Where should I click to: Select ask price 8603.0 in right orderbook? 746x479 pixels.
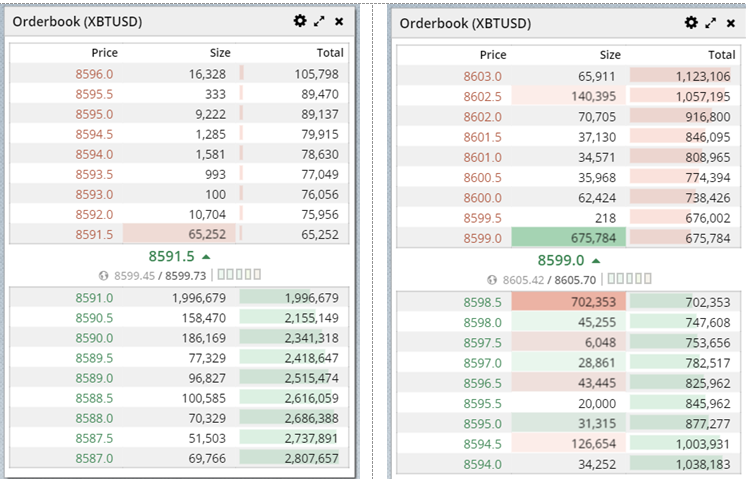pyautogui.click(x=482, y=76)
